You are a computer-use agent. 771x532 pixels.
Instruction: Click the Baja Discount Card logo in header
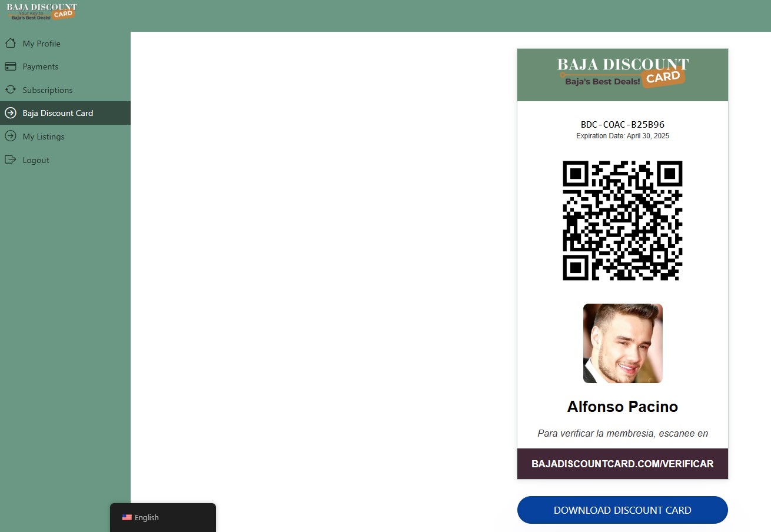(x=41, y=12)
